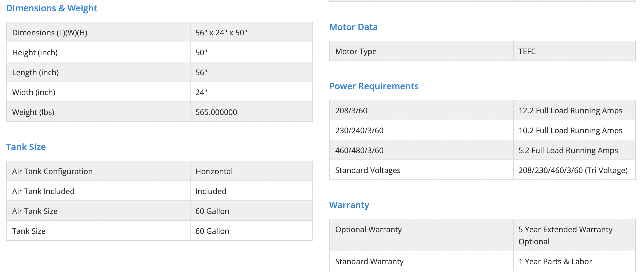The width and height of the screenshot is (644, 277).
Task: Click the Warranty section heading
Action: coord(349,205)
